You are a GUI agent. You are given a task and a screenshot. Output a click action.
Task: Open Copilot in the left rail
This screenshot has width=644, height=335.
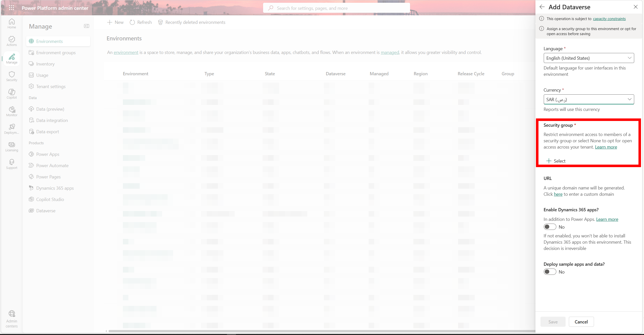(x=12, y=94)
